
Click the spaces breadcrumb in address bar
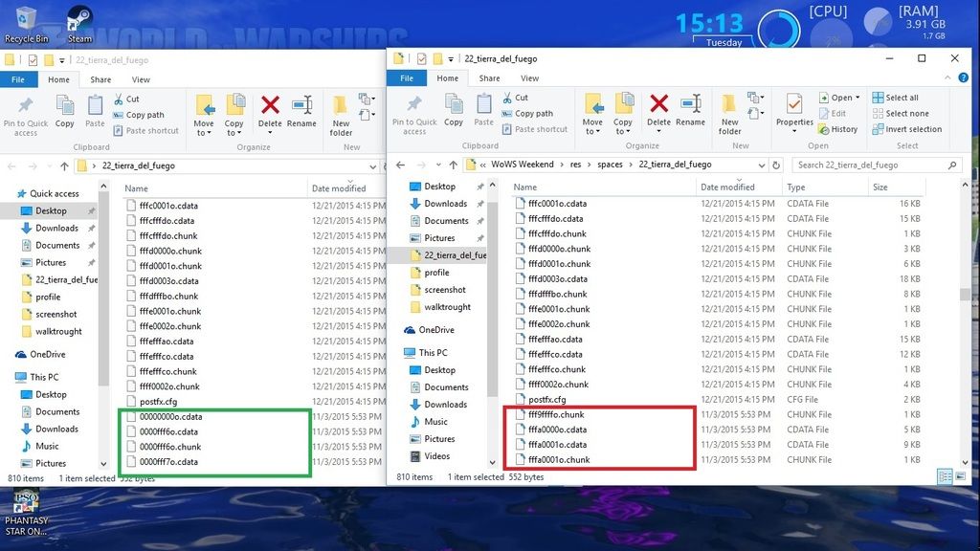[x=610, y=165]
